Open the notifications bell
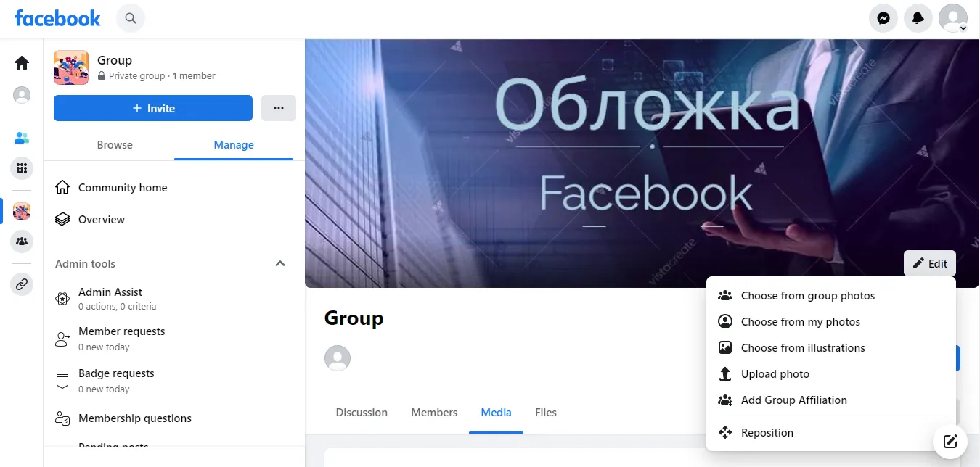 click(x=918, y=18)
